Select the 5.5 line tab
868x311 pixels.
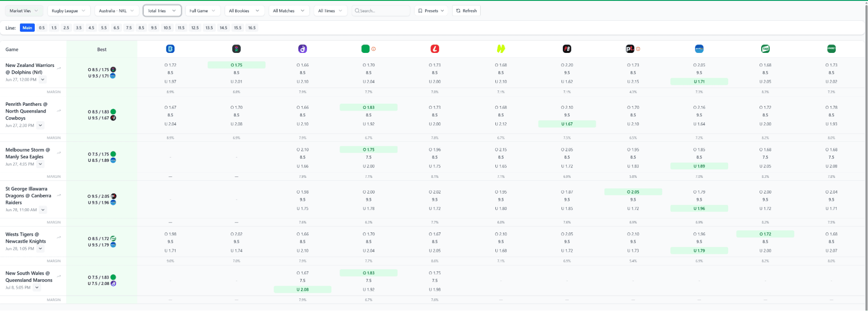coord(104,28)
